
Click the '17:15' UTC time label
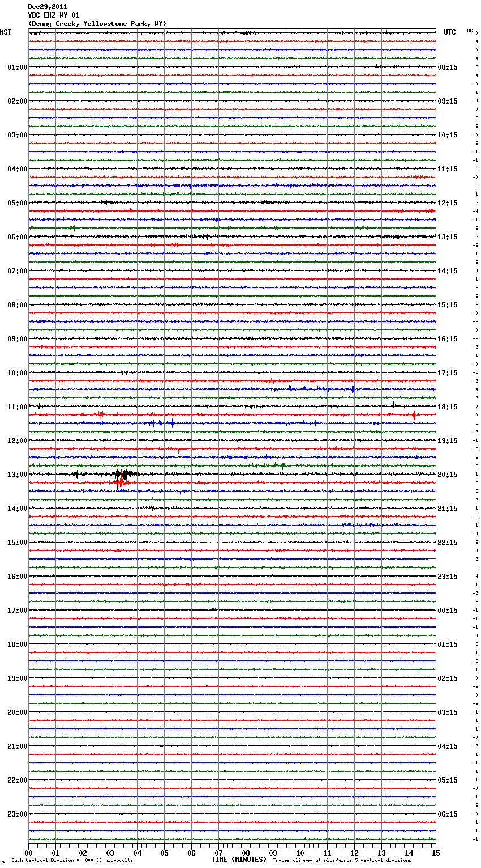448,373
